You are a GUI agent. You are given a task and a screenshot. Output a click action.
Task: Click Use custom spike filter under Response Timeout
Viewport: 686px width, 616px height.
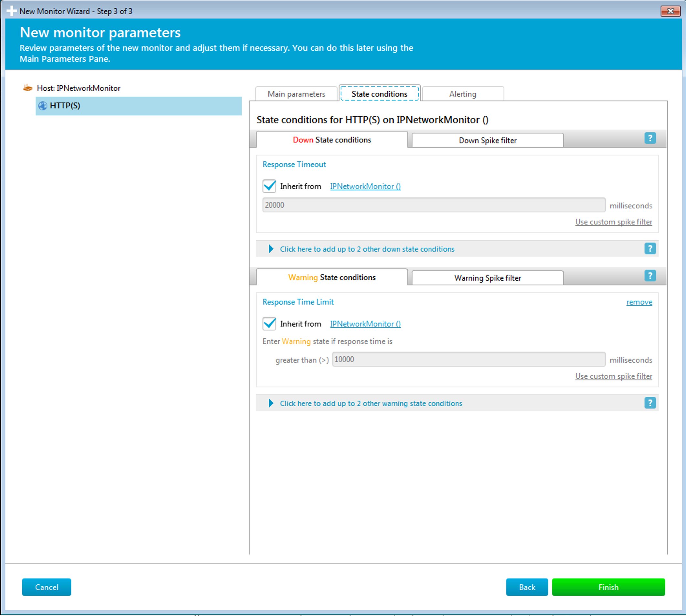click(614, 222)
